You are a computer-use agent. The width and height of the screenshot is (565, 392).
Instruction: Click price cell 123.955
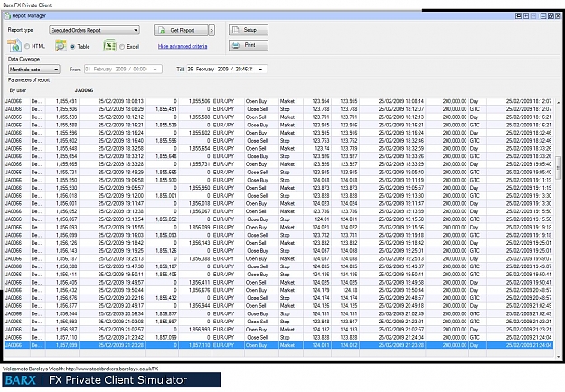point(349,101)
